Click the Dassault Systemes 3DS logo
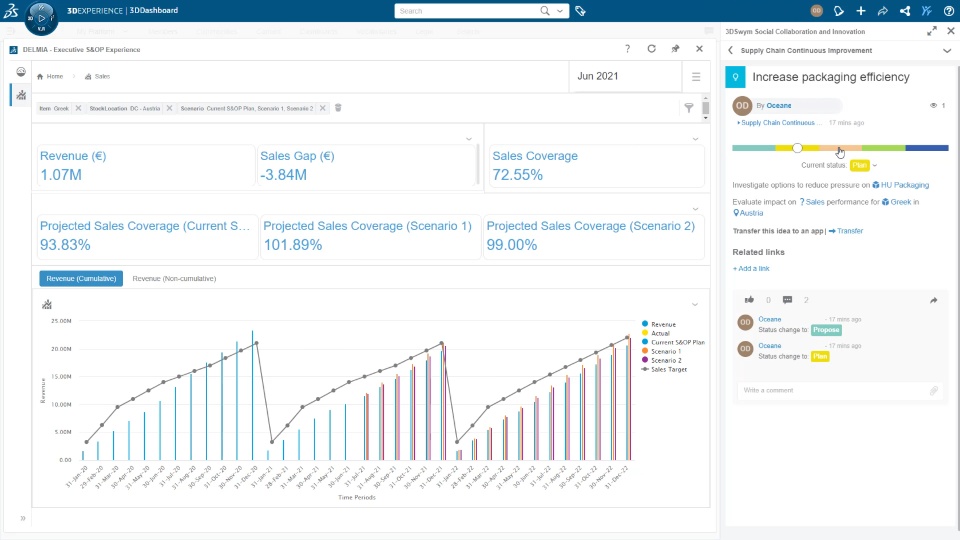Image resolution: width=960 pixels, height=540 pixels. pyautogui.click(x=11, y=10)
